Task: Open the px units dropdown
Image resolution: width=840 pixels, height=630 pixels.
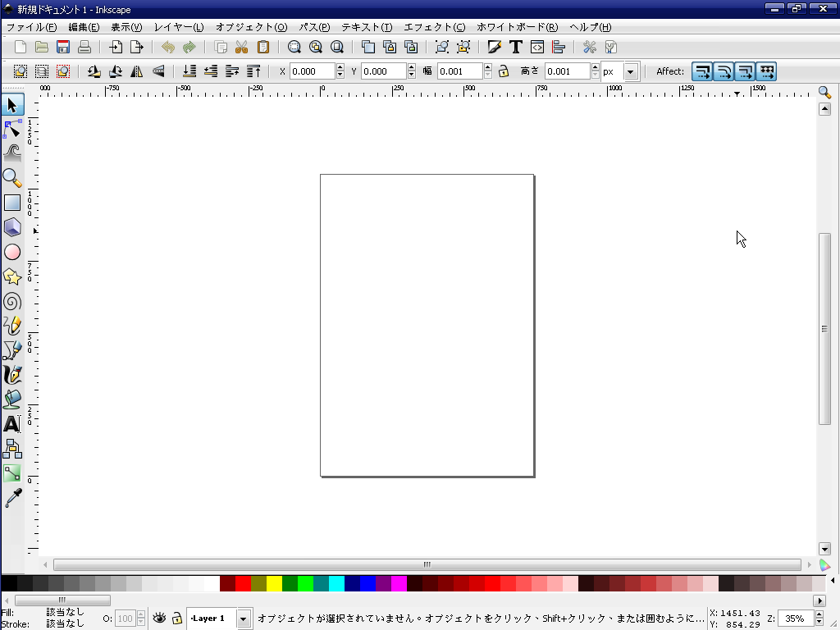Action: [x=631, y=71]
